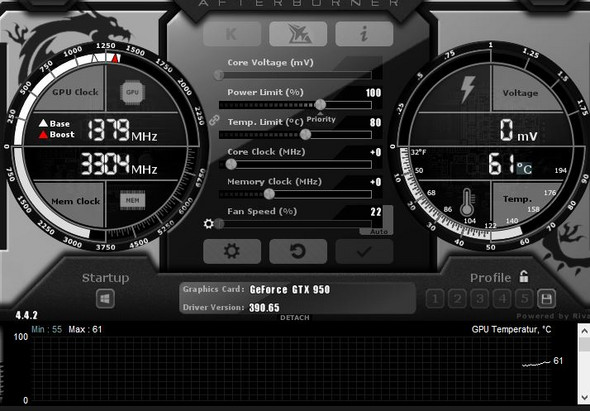Click the Fan Speed value 22

pos(376,212)
